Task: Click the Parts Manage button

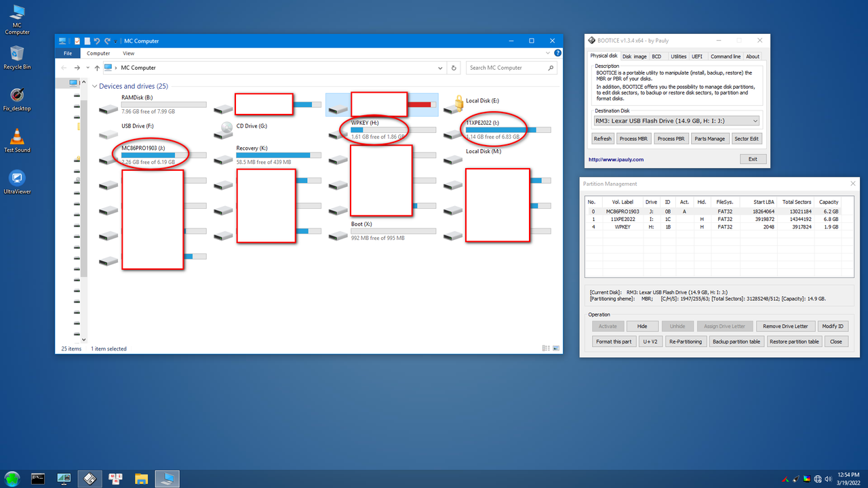Action: click(x=709, y=138)
